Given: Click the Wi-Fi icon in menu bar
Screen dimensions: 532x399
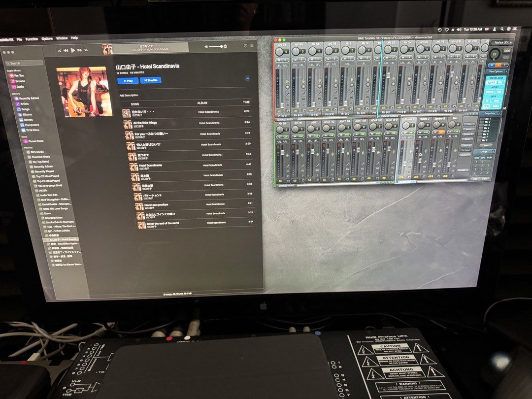Looking at the screenshot, I should click(x=446, y=30).
